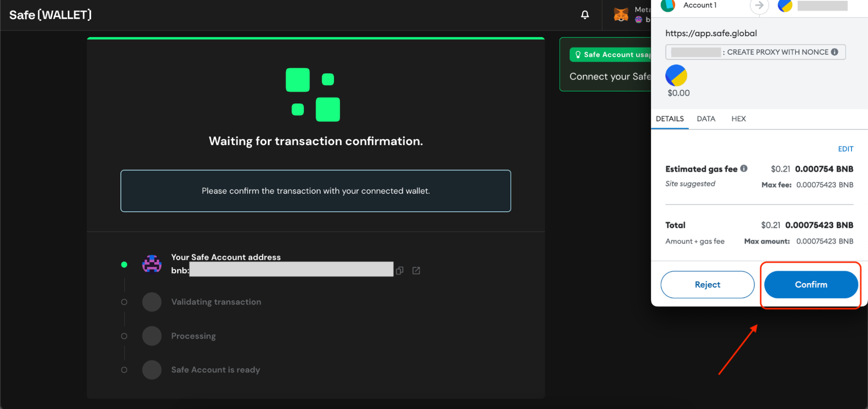
Task: Switch to the HEX tab
Action: [738, 118]
